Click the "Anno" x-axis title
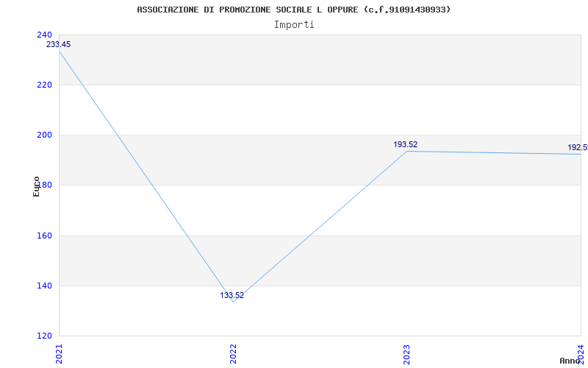The width and height of the screenshot is (588, 368). tap(572, 361)
